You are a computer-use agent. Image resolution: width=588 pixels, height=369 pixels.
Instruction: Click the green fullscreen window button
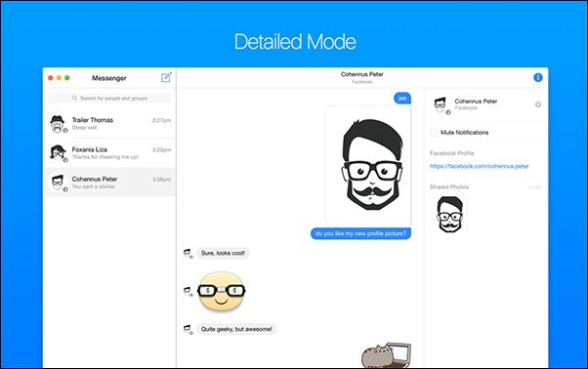point(67,78)
